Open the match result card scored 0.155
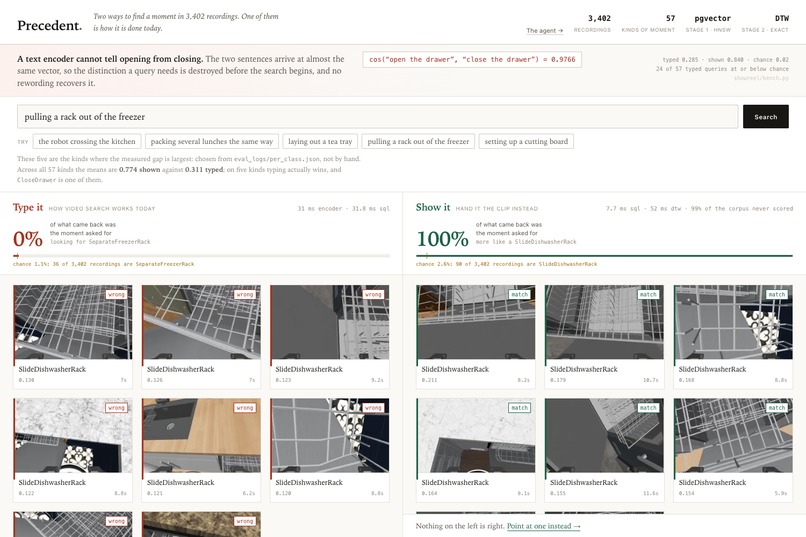Viewport: 806px width, 537px height. coord(604,450)
